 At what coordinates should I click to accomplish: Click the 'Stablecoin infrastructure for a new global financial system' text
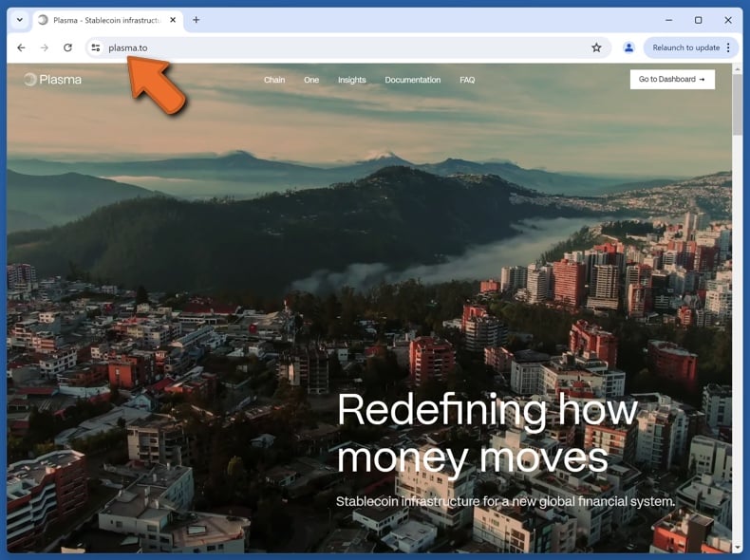point(505,501)
